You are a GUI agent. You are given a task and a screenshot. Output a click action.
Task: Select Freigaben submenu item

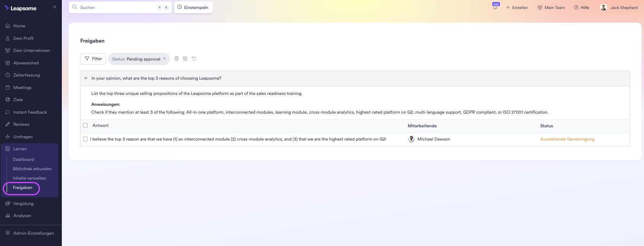coord(22,187)
